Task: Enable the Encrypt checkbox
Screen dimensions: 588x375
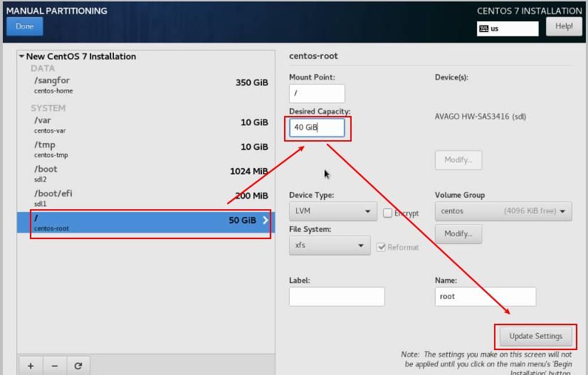Action: [x=388, y=213]
